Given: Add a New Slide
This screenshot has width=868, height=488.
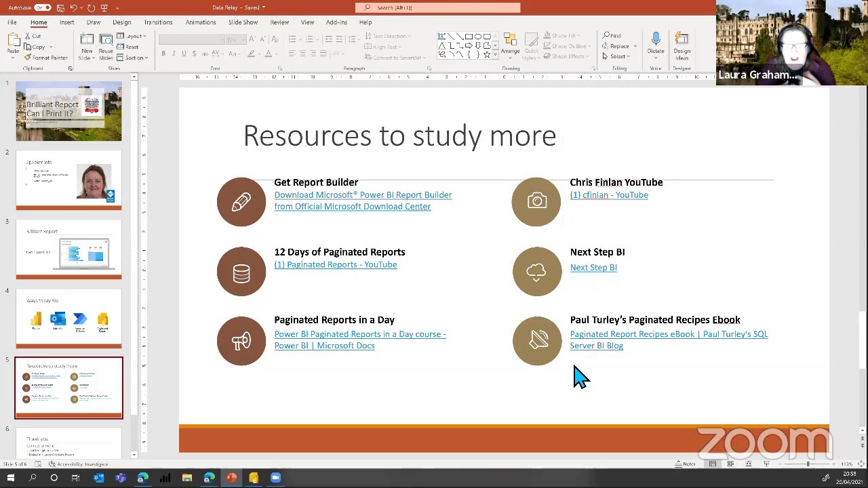Looking at the screenshot, I should (87, 46).
